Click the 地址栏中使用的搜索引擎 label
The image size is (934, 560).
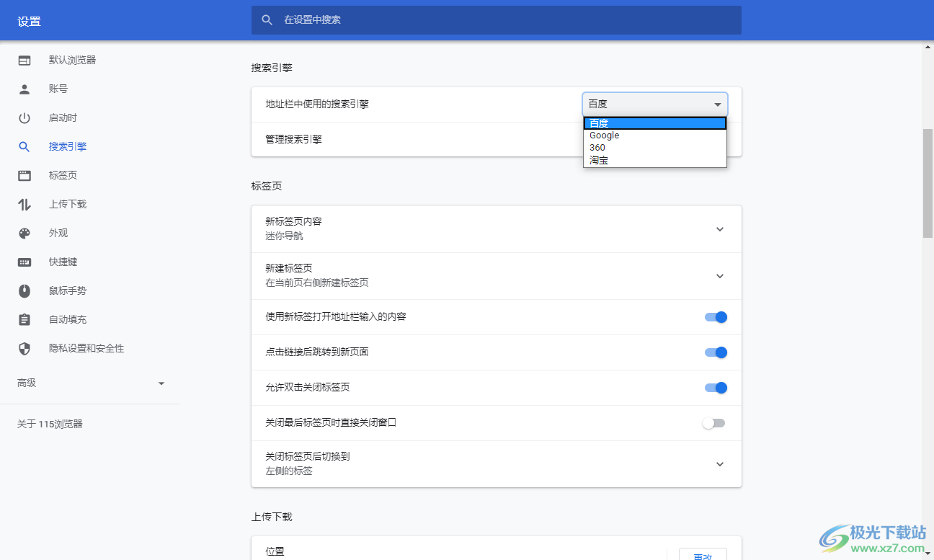pyautogui.click(x=317, y=104)
